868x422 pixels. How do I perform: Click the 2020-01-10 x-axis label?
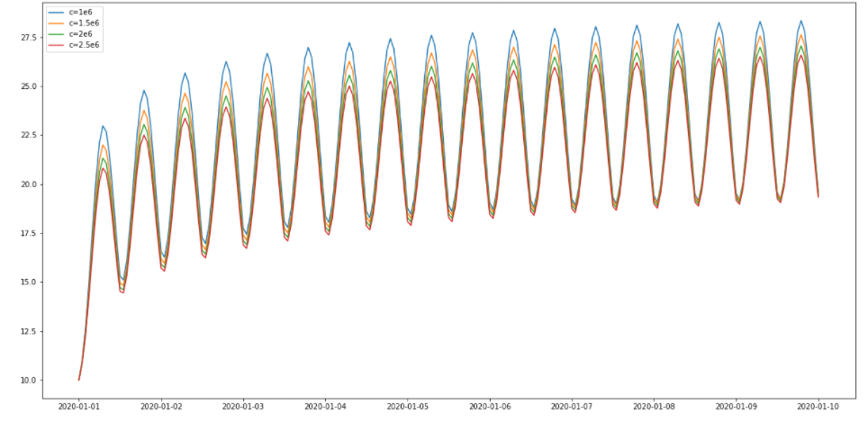818,407
